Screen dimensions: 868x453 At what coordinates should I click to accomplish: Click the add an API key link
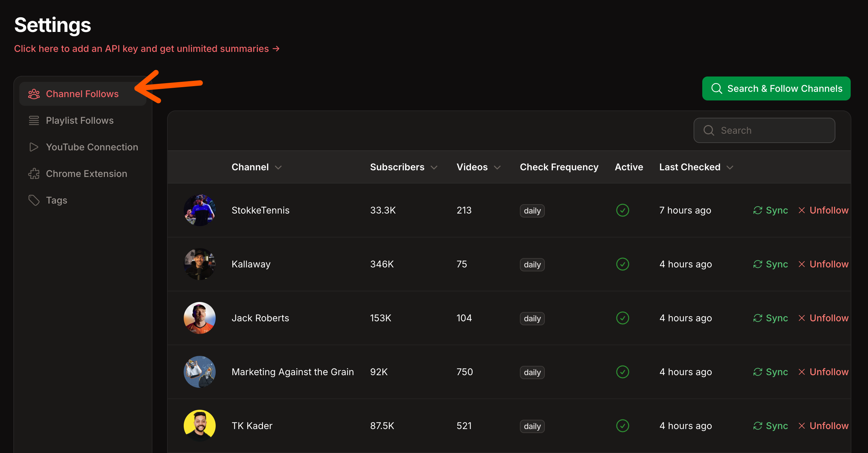coord(147,49)
